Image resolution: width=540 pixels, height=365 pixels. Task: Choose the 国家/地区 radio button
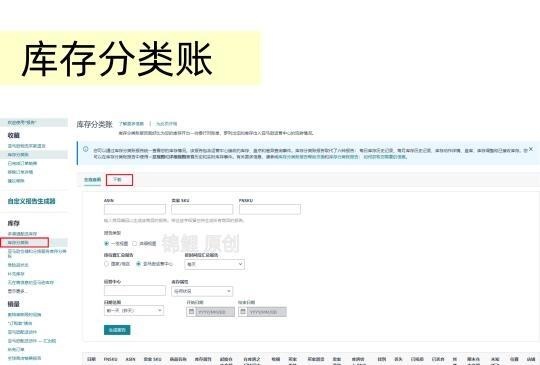pos(106,264)
